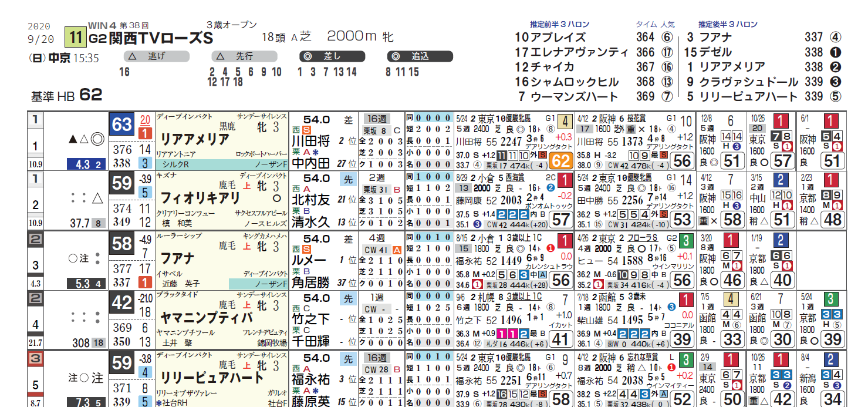Click horse name ヤマニンプティパ

[x=207, y=318]
